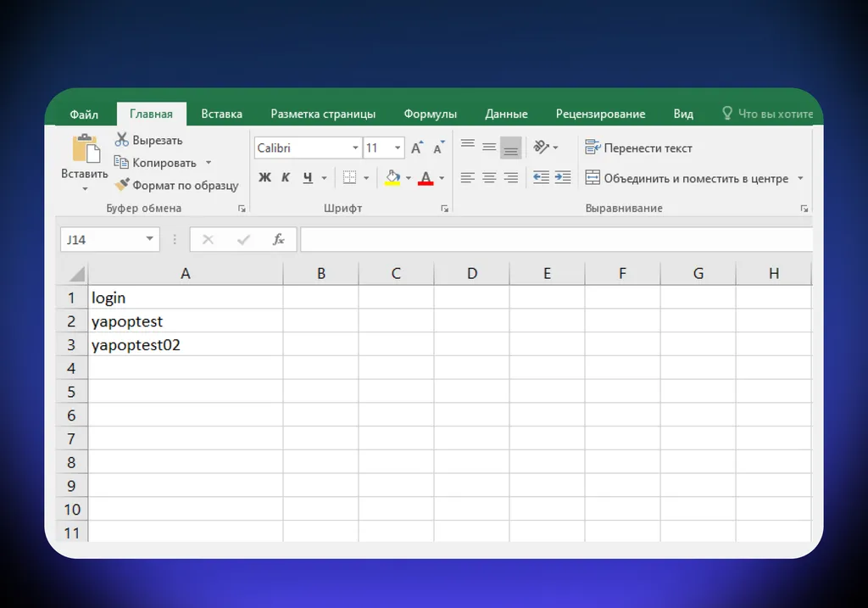Open underline style dropdown arrow
868x608 pixels.
(x=325, y=178)
